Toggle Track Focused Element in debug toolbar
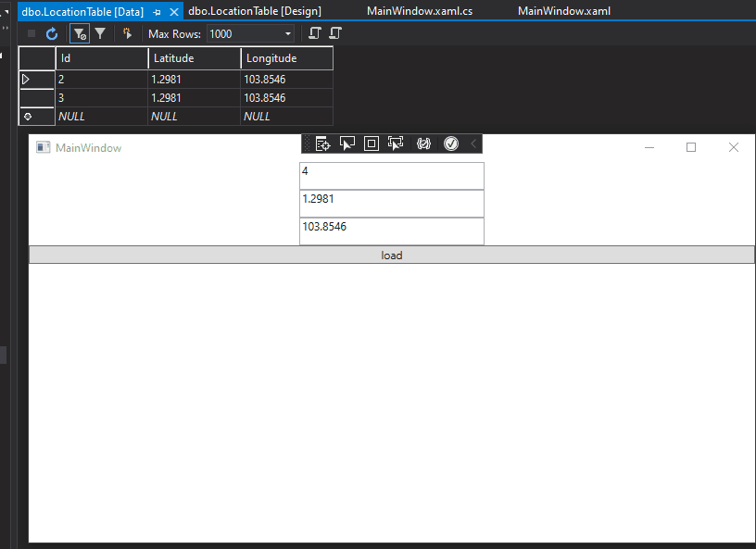 (396, 143)
